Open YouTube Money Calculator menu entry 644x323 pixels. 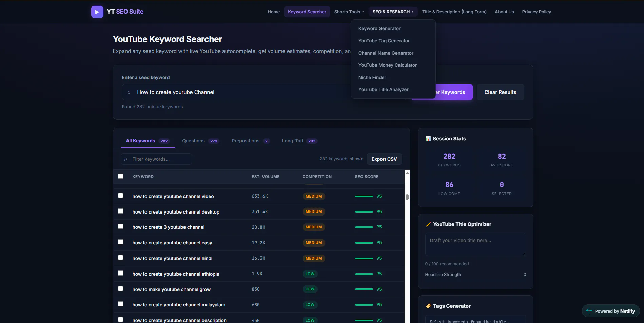[387, 65]
